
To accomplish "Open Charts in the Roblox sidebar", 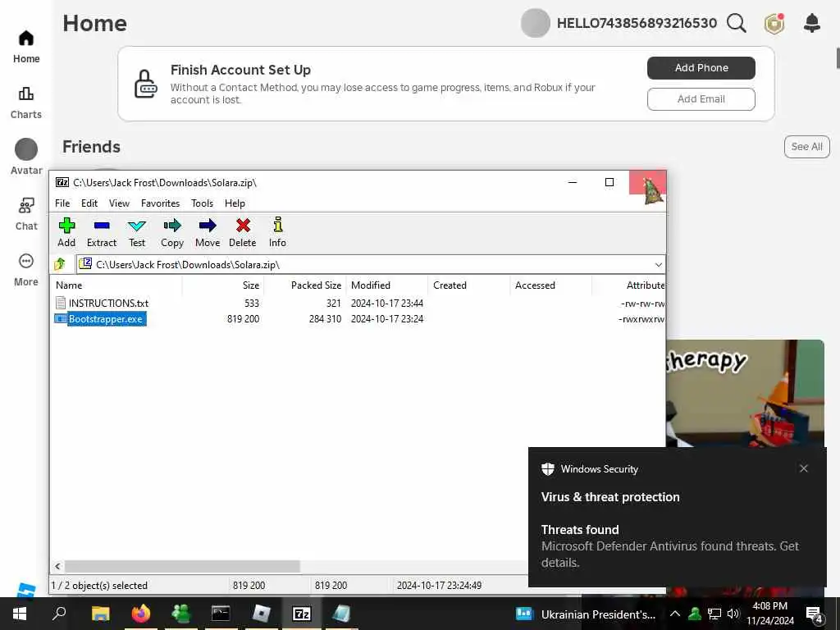I will pyautogui.click(x=25, y=103).
